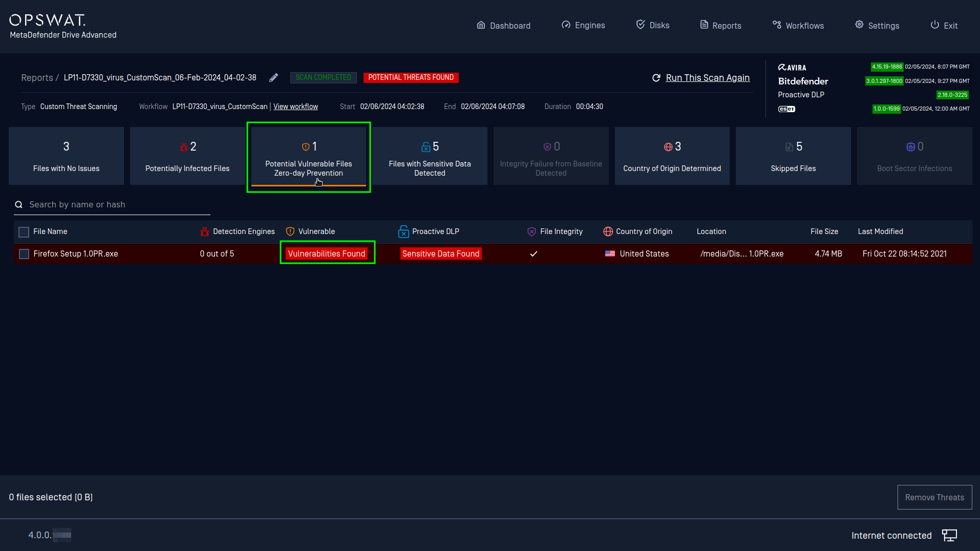Screen dimensions: 980x551
Task: Click the globe icon on Country of Origin card
Action: (x=668, y=147)
